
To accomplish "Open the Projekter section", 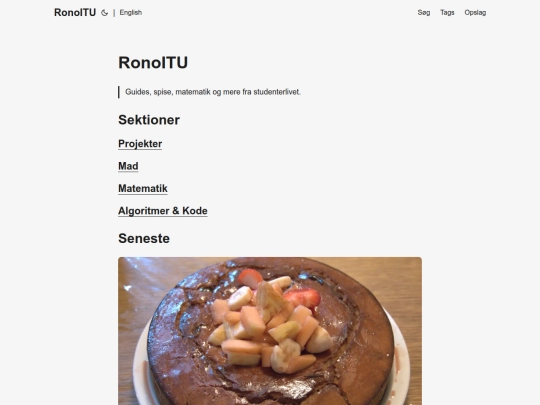I will click(x=140, y=144).
